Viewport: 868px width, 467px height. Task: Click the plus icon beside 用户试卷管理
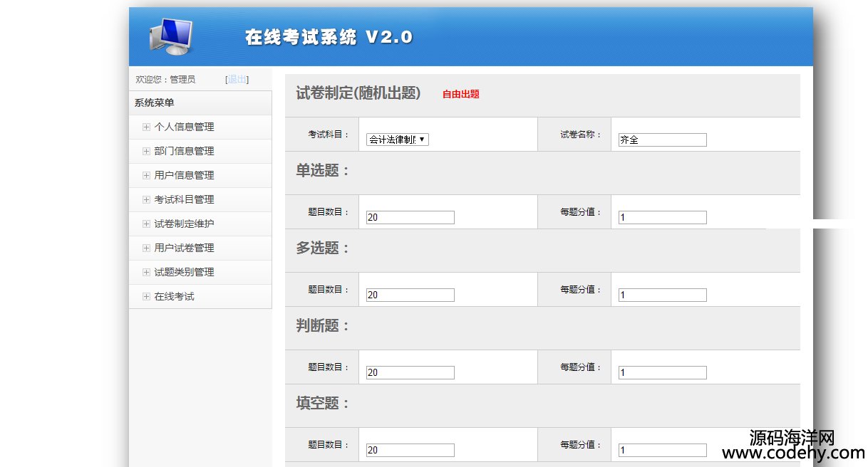click(146, 248)
